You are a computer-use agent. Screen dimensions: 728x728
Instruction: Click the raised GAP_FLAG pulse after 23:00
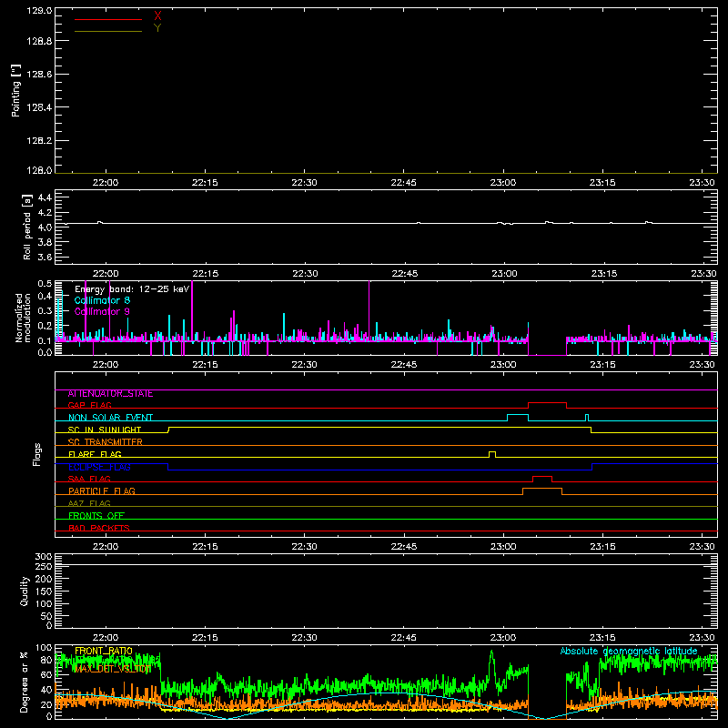(x=548, y=403)
